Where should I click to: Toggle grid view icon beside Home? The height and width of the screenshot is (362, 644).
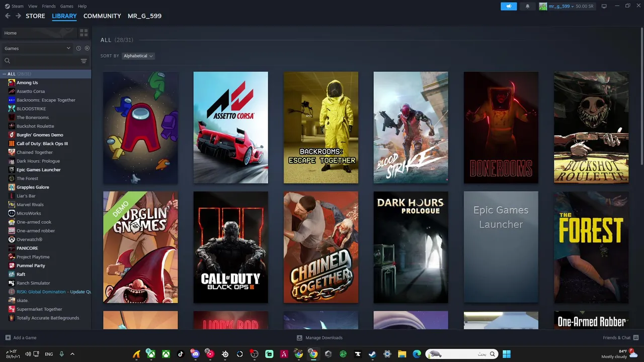point(84,33)
